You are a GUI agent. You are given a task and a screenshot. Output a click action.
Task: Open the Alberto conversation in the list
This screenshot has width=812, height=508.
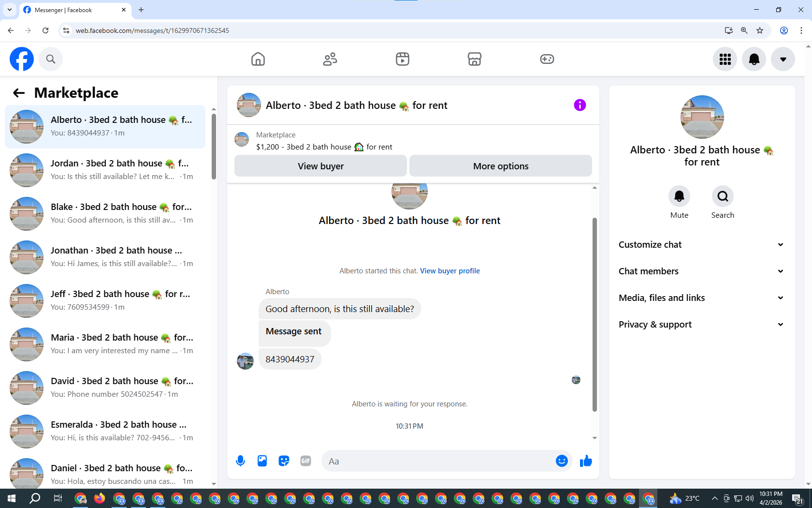(105, 127)
